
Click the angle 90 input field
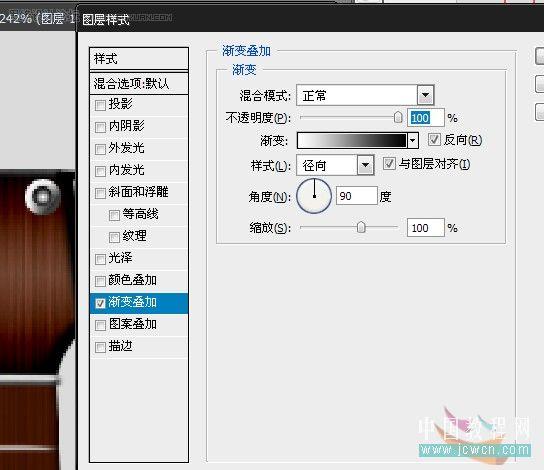[357, 196]
